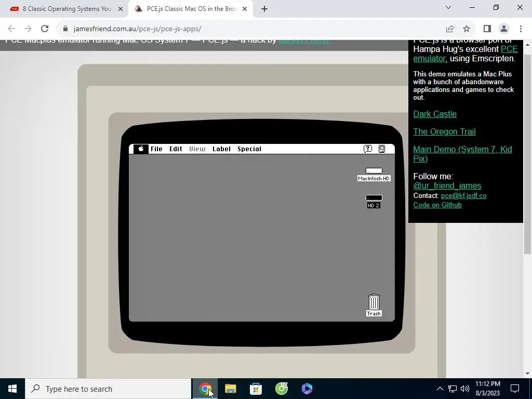This screenshot has width=532, height=399.
Task: Open a new browser tab
Action: tap(264, 9)
